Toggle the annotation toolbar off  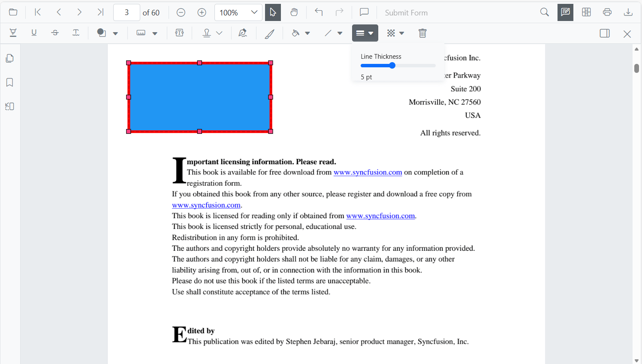(565, 12)
